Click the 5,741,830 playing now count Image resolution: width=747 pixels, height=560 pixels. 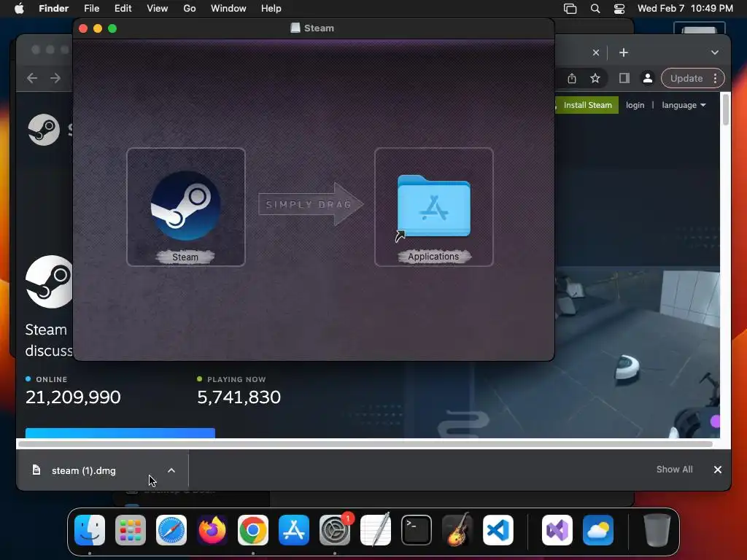[x=239, y=397]
